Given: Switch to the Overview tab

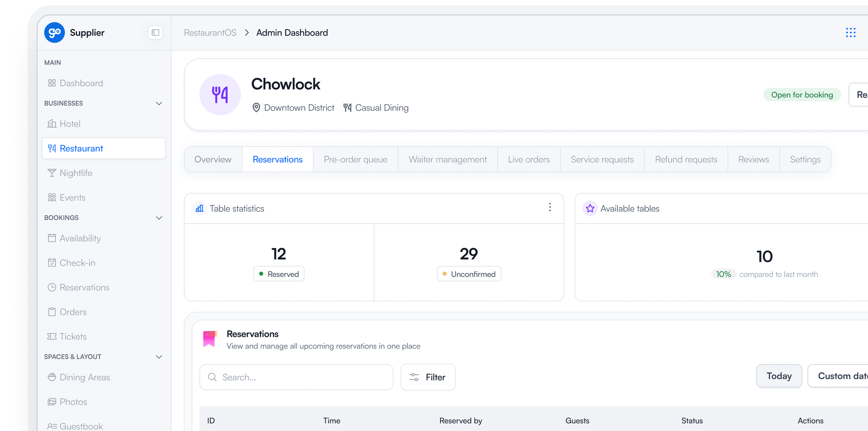Looking at the screenshot, I should (213, 159).
